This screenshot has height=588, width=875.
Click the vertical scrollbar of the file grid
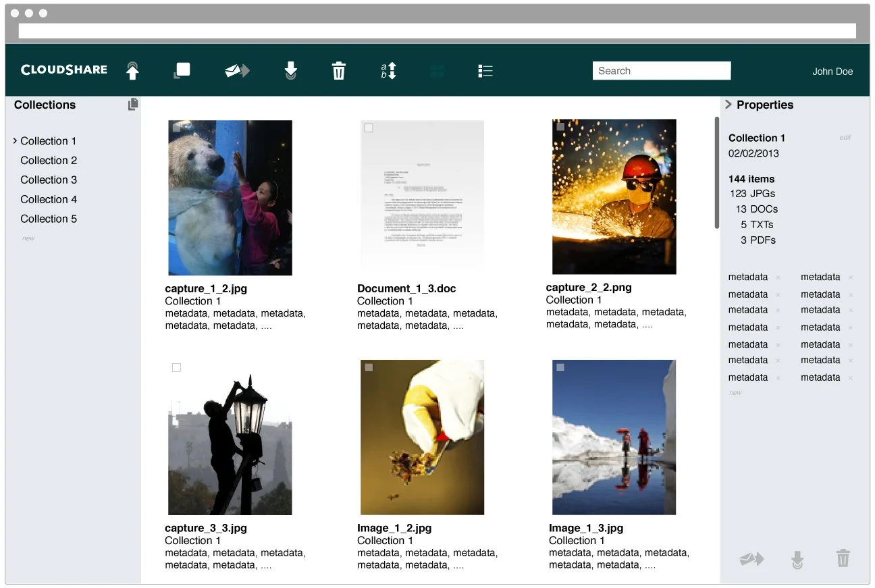click(716, 173)
